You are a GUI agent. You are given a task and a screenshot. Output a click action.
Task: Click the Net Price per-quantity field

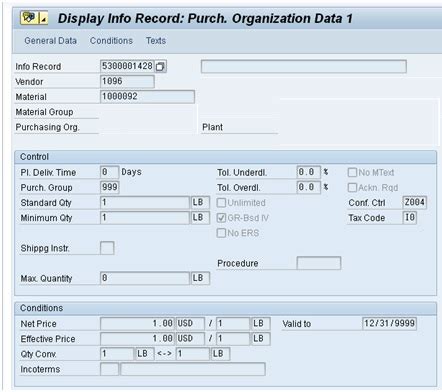pos(233,323)
